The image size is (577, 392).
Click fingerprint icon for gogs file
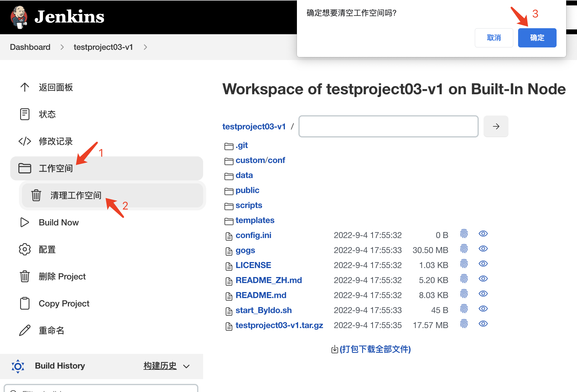tap(464, 249)
